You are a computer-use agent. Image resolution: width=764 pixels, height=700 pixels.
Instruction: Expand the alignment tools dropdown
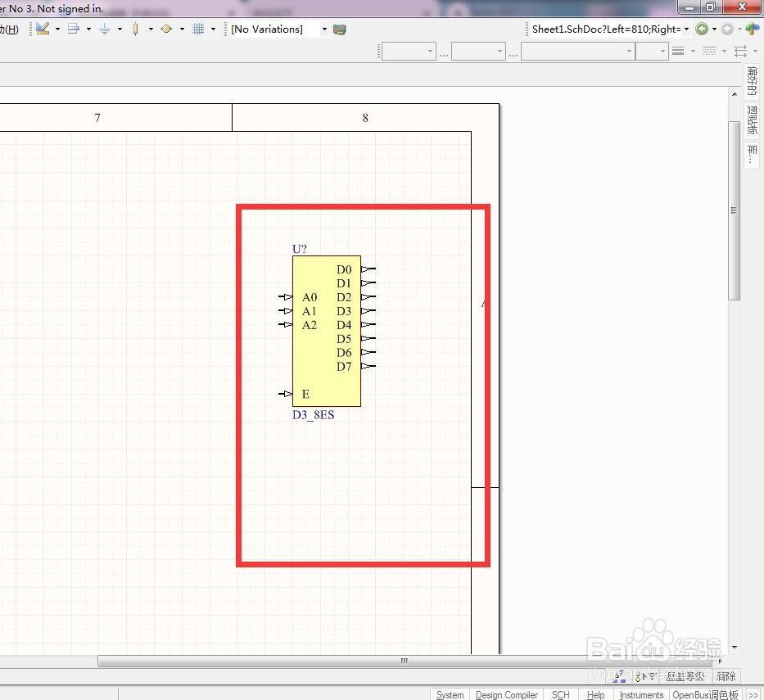(x=88, y=29)
